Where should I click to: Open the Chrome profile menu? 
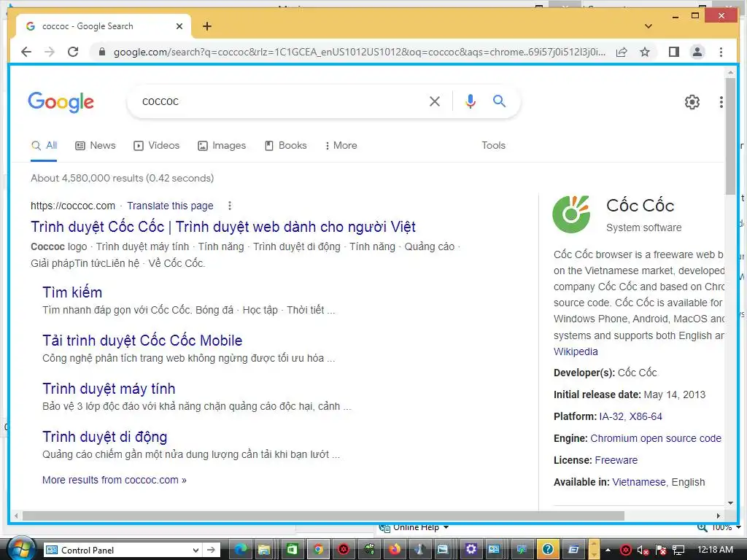coord(697,52)
